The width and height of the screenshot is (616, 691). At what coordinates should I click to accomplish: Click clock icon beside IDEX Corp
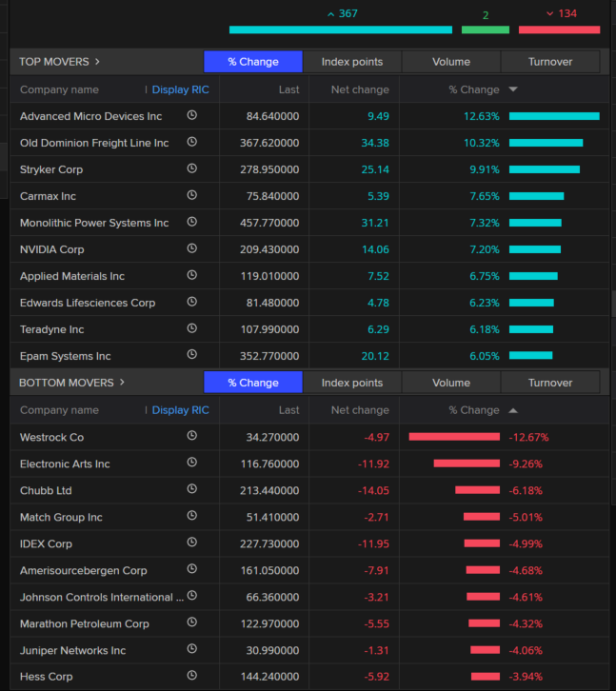[191, 543]
